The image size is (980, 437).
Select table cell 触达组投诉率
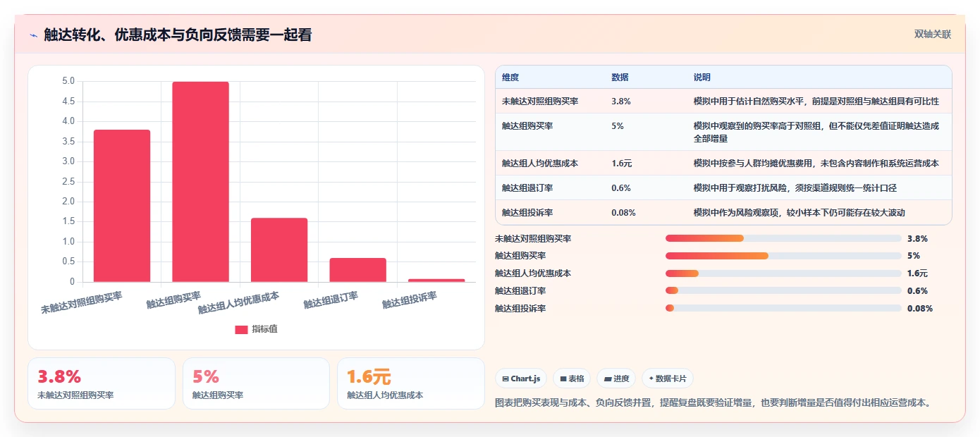click(527, 213)
